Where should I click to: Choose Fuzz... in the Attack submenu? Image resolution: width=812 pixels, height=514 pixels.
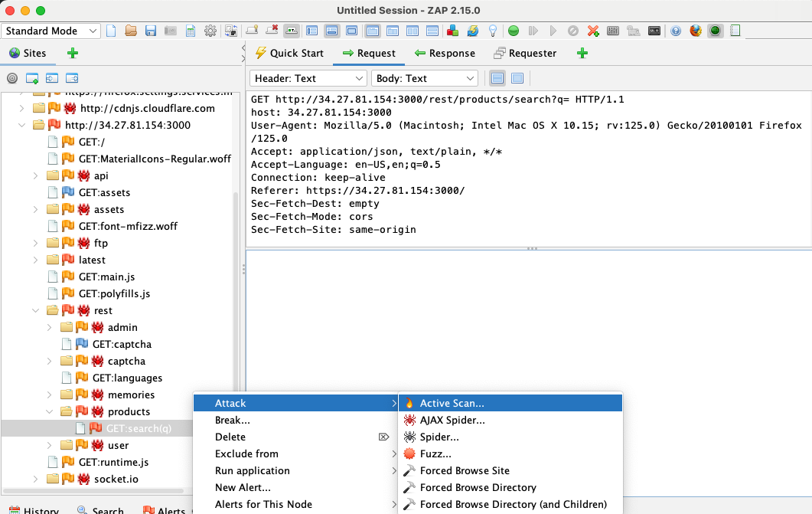435,453
